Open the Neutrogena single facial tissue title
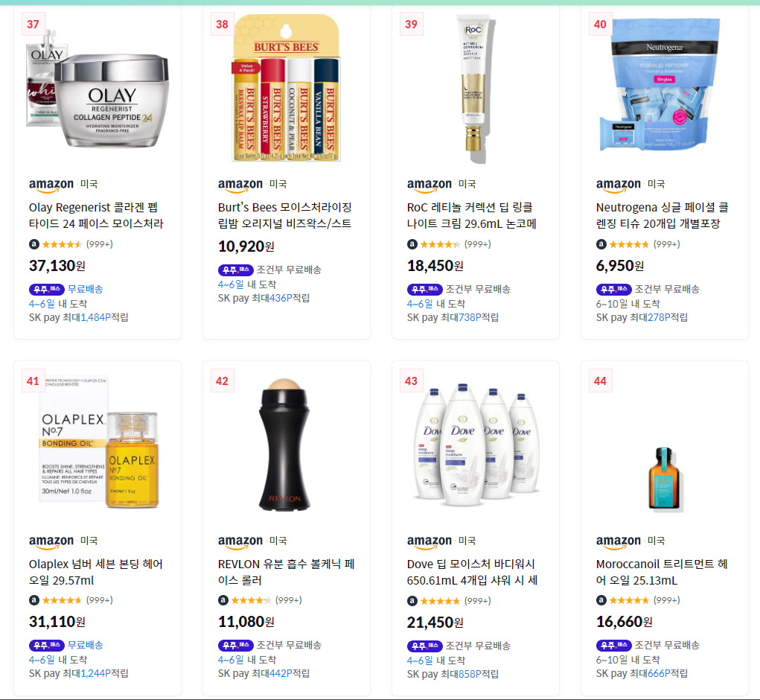The width and height of the screenshot is (760, 700). click(662, 215)
